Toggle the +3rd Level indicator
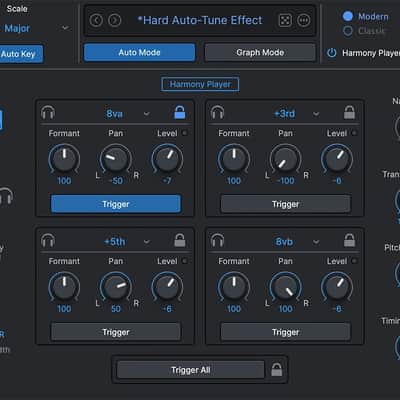This screenshot has width=400, height=400. point(354,133)
